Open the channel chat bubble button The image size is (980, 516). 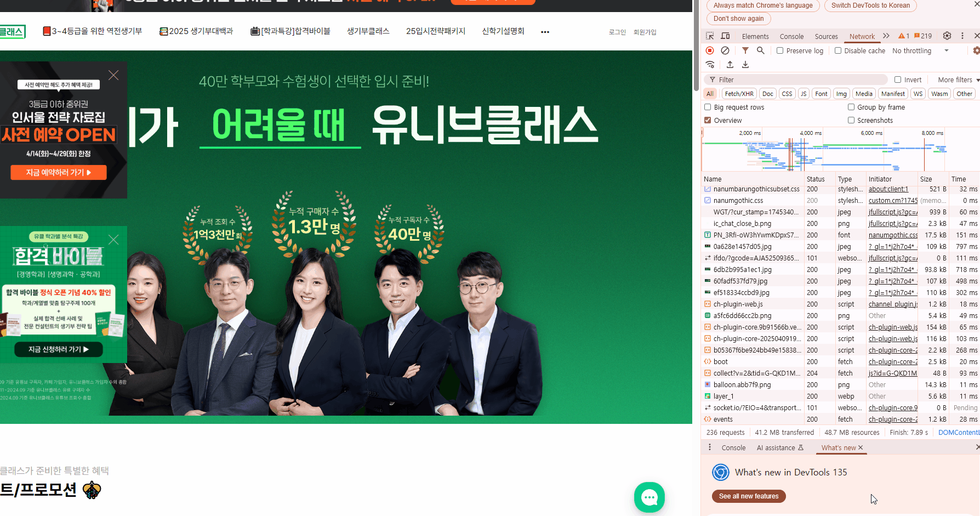649,497
